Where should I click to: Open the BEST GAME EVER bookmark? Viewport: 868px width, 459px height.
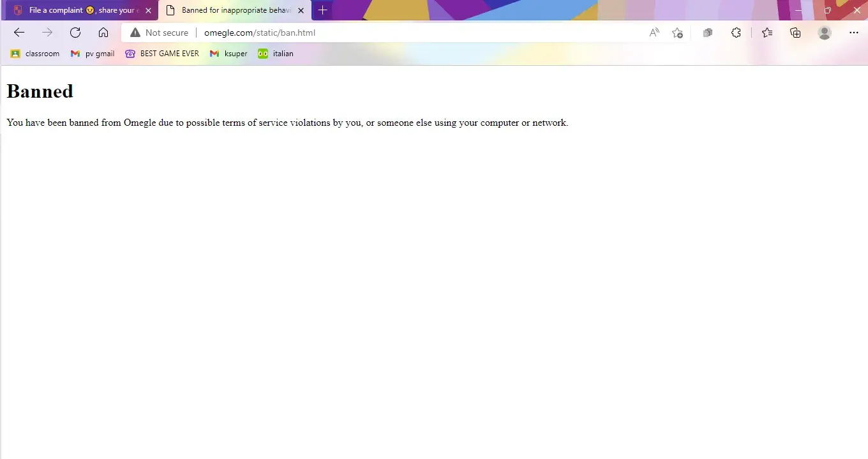(x=162, y=54)
